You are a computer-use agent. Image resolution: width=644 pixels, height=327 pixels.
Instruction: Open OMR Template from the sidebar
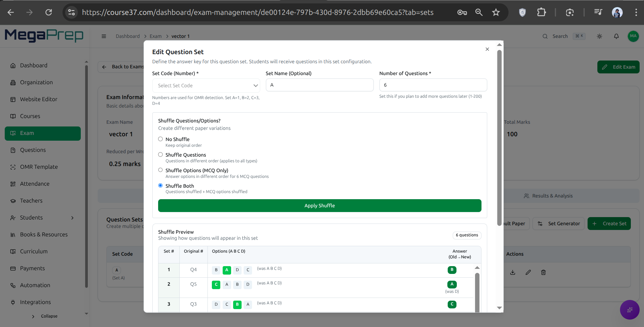pyautogui.click(x=39, y=167)
